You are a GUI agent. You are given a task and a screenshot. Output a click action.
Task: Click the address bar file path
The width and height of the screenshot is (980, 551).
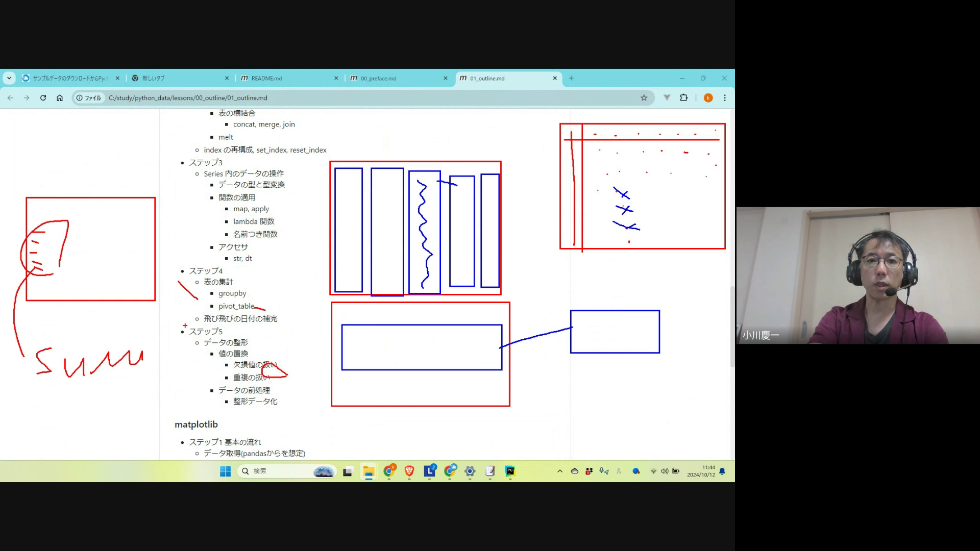point(188,98)
